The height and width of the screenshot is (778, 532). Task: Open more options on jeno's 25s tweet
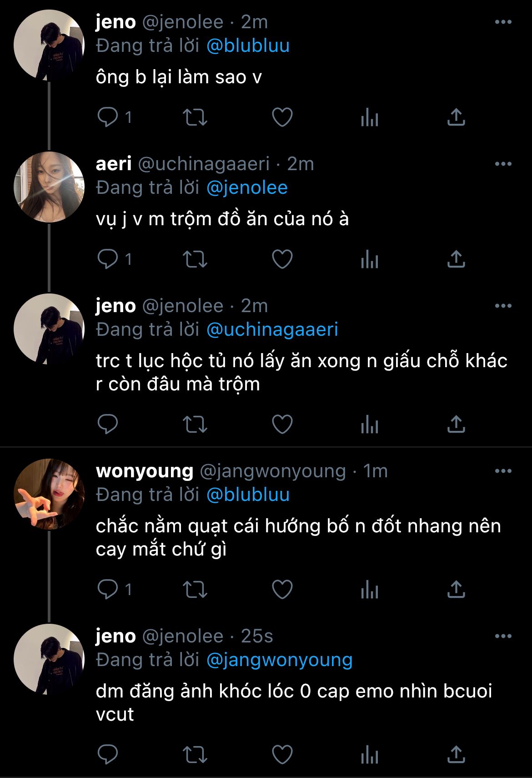tap(503, 636)
